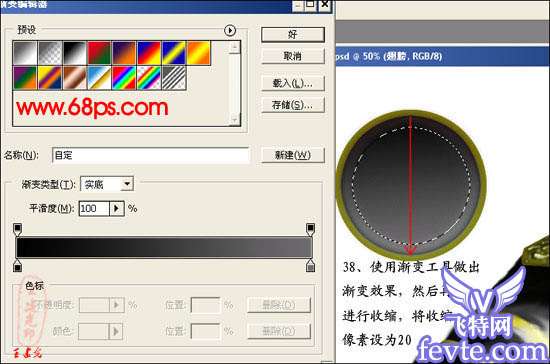Click 存储(S)... save button
Screen dimensions: 550x364
(293, 105)
